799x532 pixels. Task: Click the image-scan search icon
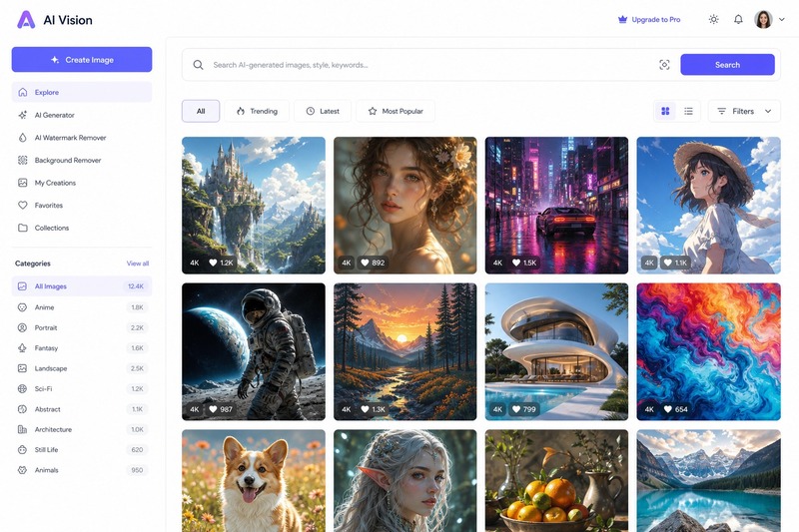pos(664,65)
